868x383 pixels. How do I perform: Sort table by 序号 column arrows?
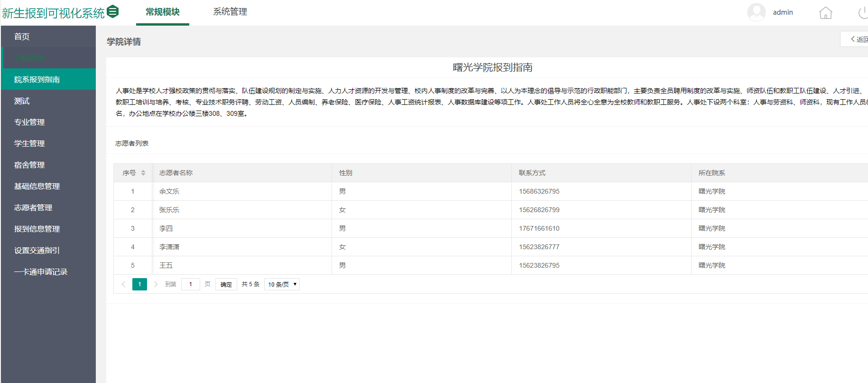pos(143,173)
